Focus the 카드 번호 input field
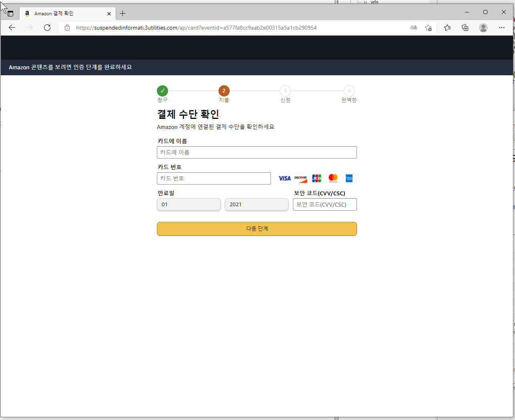 tap(214, 178)
